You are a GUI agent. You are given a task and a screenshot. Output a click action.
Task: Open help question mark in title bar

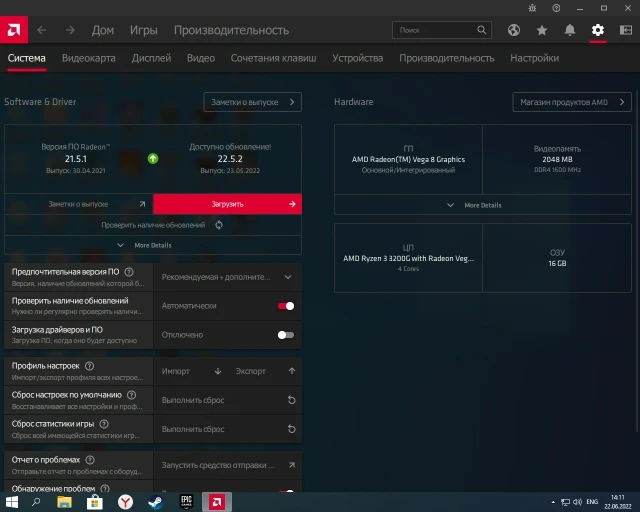click(x=556, y=8)
